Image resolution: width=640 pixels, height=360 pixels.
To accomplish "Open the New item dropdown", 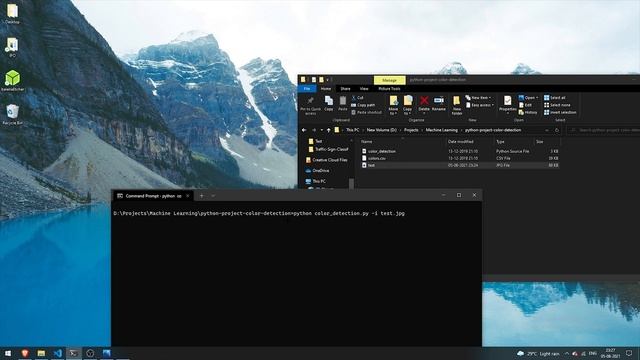I will [x=478, y=98].
